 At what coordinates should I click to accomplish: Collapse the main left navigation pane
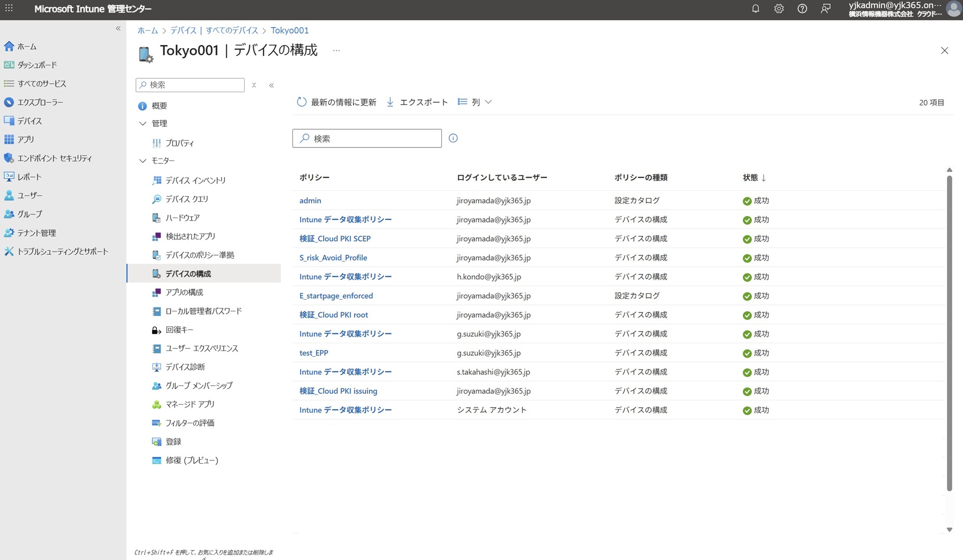[118, 29]
